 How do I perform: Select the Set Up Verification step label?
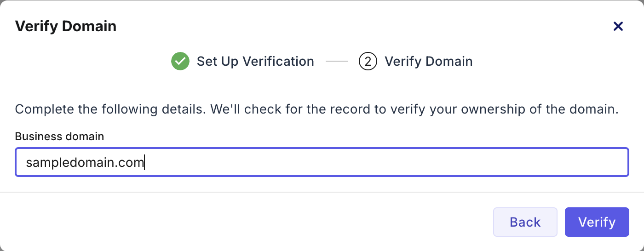[x=255, y=61]
